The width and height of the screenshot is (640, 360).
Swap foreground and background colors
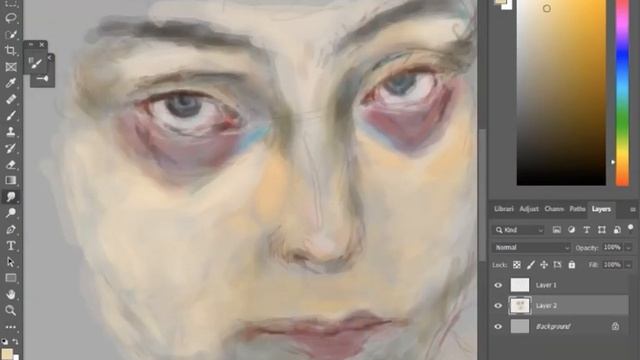[x=16, y=341]
